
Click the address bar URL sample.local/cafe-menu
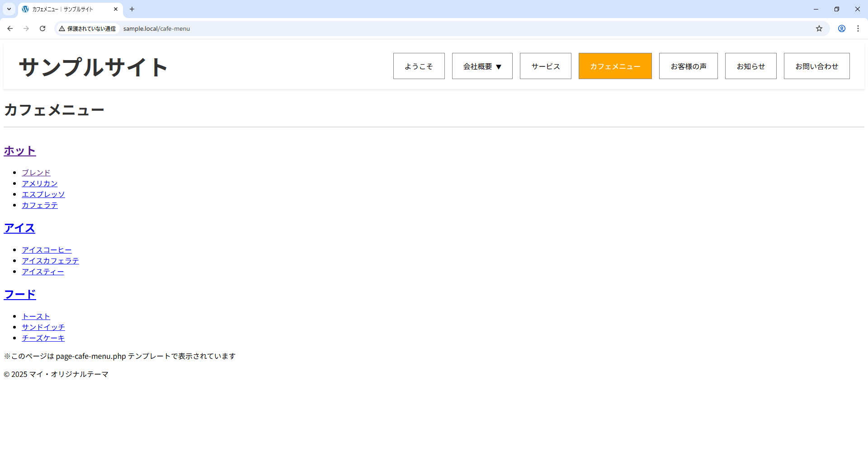[x=156, y=28]
